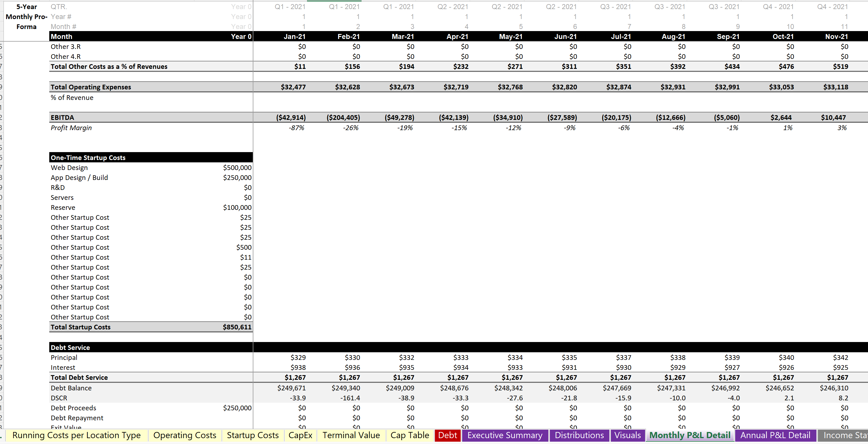The width and height of the screenshot is (868, 444).
Task: Select Nov-21 operating expenses $33,118
Action: 836,87
